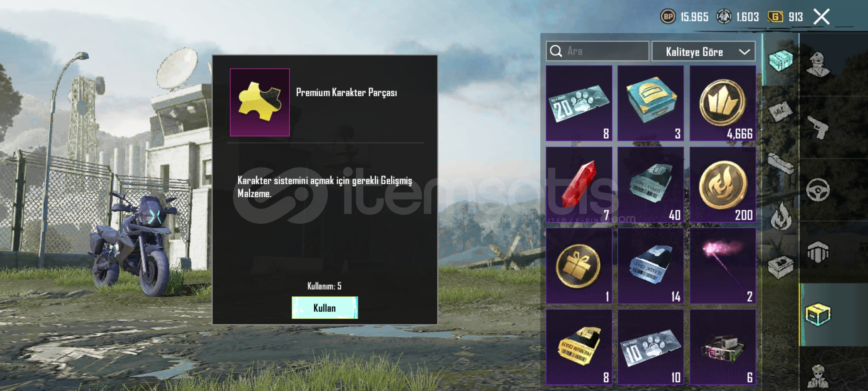Click the gold G currency icon
Image resolution: width=868 pixels, height=391 pixels.
click(x=775, y=17)
